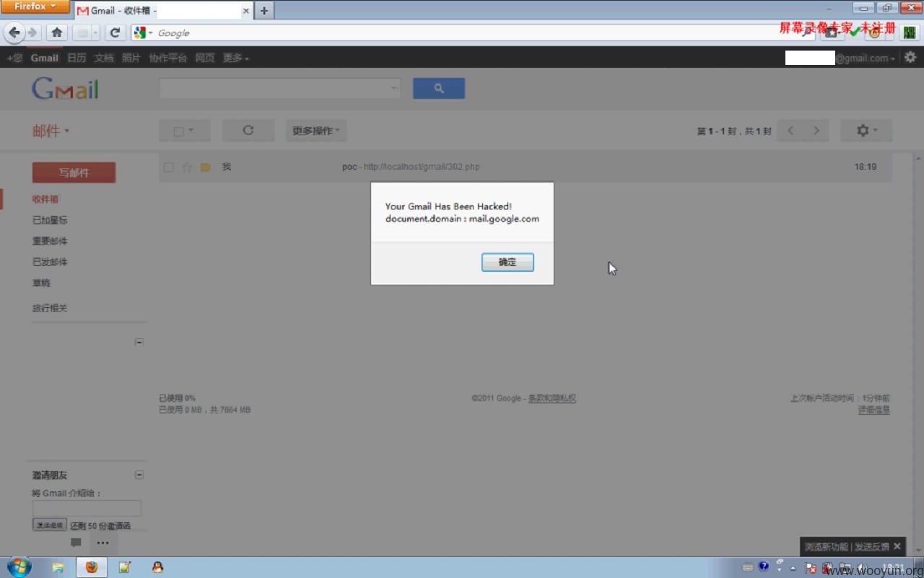This screenshot has width=924, height=578.
Task: Click 确定 in the alert dialog
Action: [507, 262]
